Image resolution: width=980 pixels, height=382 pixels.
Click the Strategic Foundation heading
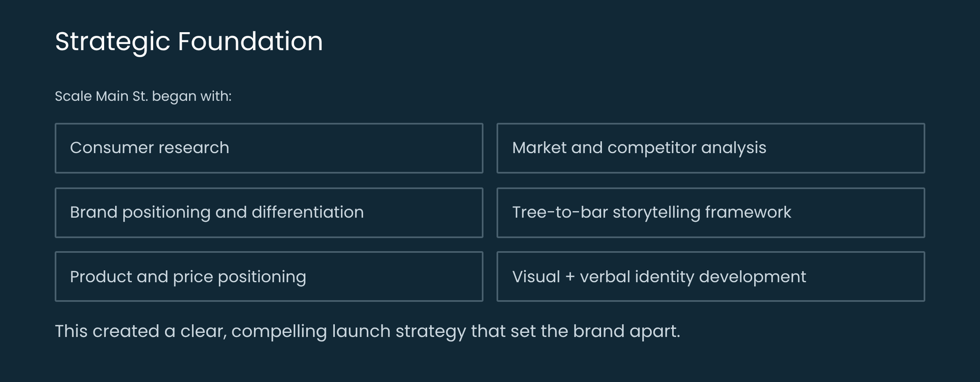[x=189, y=41]
